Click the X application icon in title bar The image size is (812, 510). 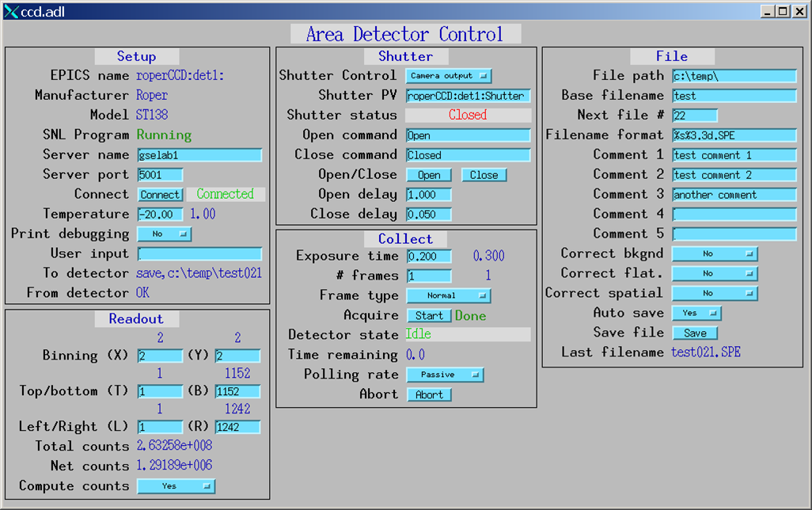[10, 11]
